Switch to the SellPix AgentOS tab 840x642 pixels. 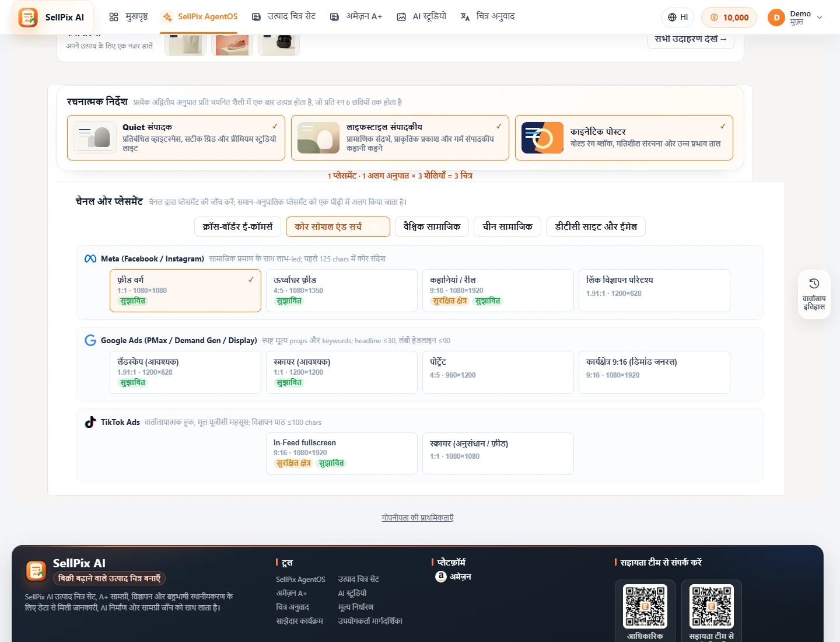(200, 17)
